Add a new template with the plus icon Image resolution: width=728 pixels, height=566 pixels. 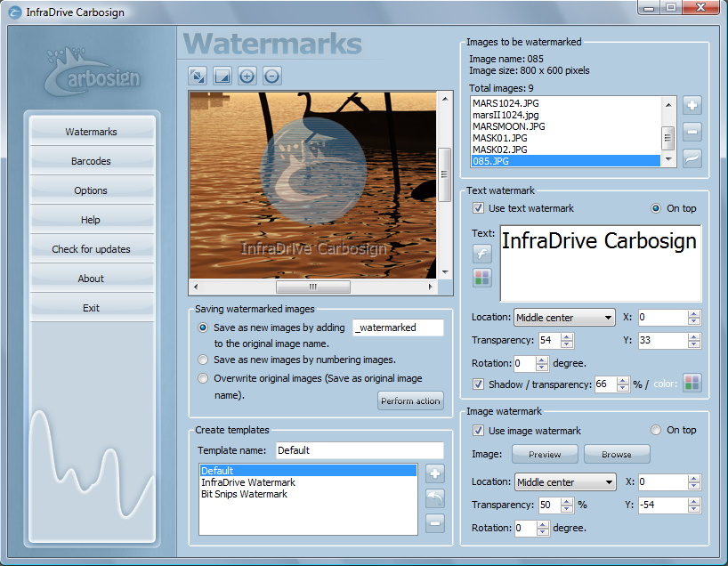point(435,473)
